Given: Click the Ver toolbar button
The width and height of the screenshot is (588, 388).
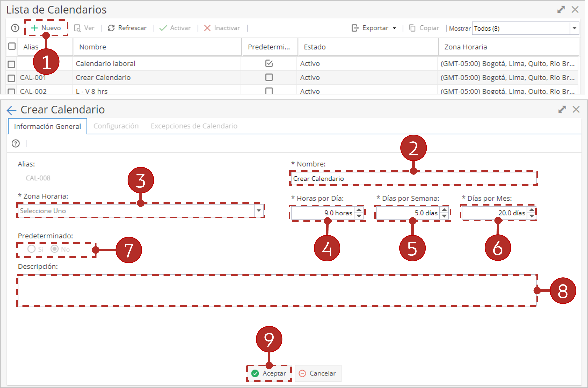Looking at the screenshot, I should tap(84, 28).
